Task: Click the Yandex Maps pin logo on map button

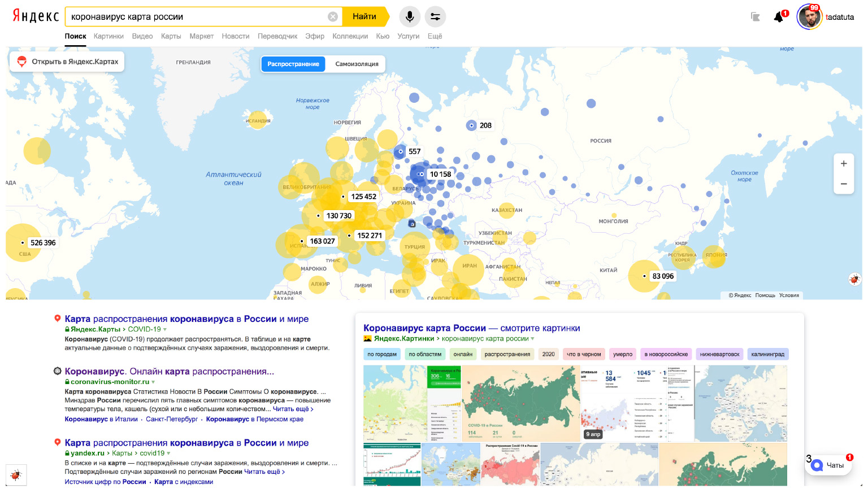Action: [21, 62]
